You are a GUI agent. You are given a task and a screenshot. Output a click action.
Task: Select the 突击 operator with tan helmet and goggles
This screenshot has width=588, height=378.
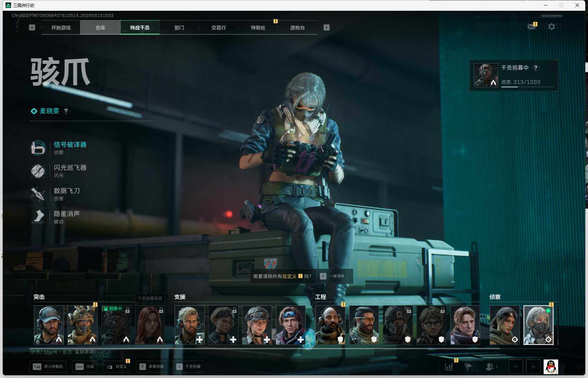pyautogui.click(x=83, y=325)
